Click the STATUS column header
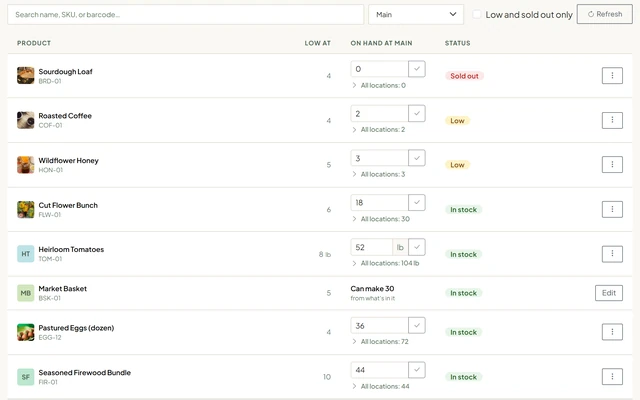Image resolution: width=640 pixels, height=400 pixels. coord(458,43)
